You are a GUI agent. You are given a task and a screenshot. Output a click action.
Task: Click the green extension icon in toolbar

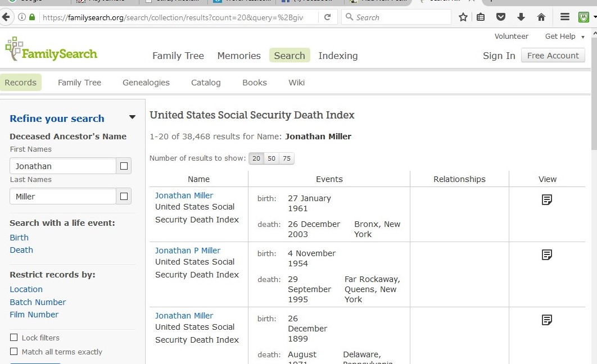tap(584, 17)
